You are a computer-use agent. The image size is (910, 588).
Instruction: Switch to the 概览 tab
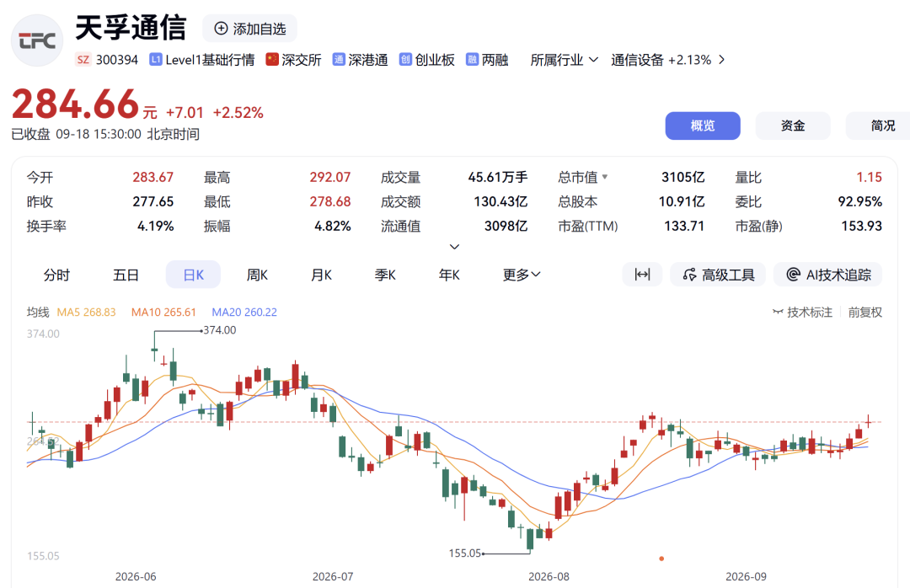point(703,126)
